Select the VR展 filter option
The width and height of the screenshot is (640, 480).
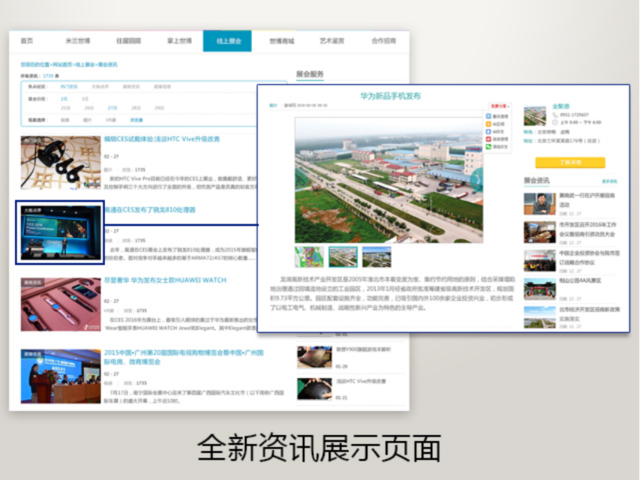tap(111, 120)
